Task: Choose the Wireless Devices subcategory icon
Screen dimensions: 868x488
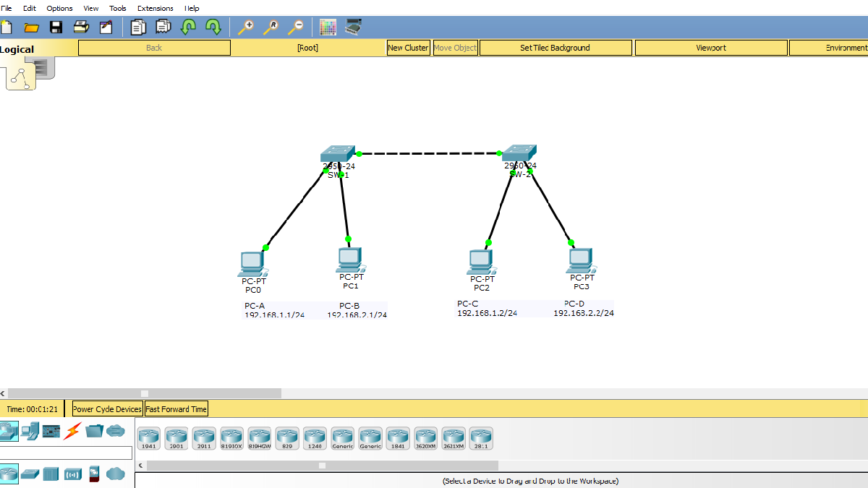Action: pyautogui.click(x=73, y=474)
